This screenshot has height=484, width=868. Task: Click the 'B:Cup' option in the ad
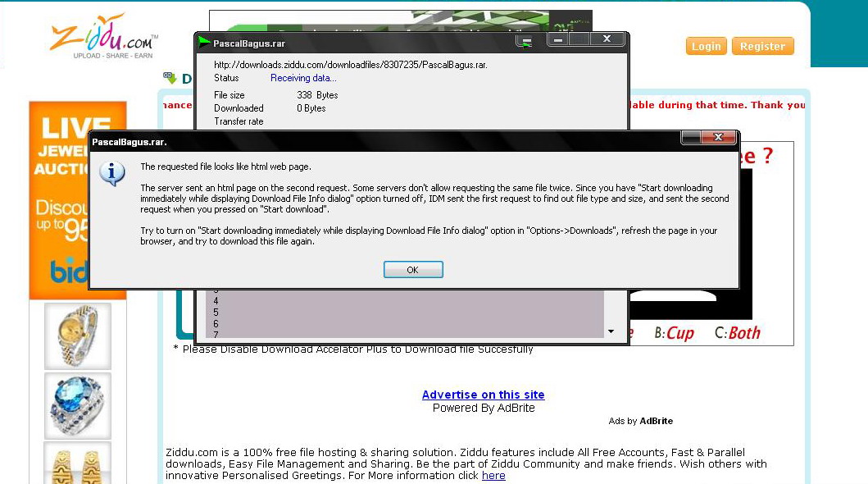point(675,333)
